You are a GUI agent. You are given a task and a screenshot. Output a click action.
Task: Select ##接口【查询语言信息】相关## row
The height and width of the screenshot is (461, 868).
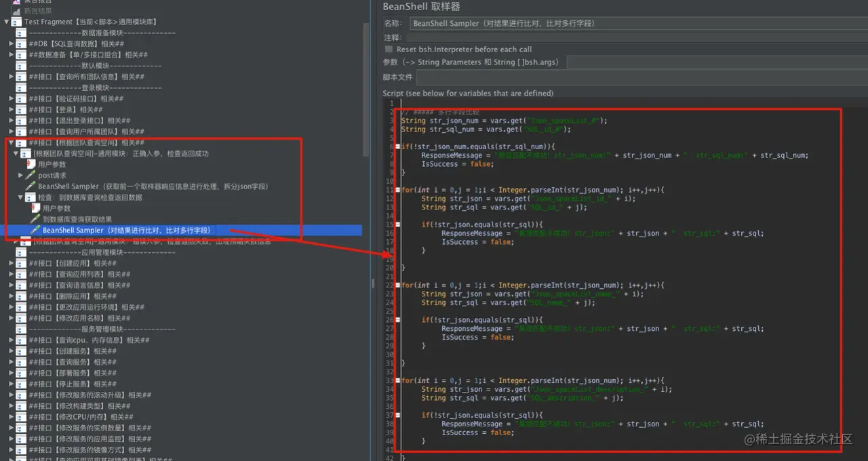pos(79,285)
